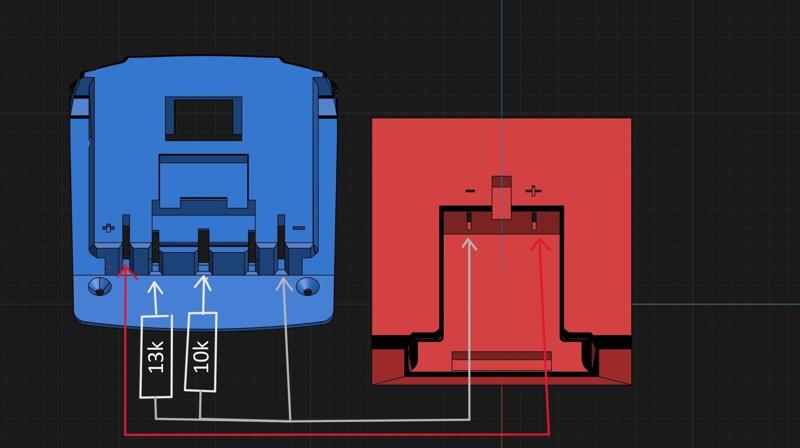Click the minus symbol on the blue model
The image size is (800, 448).
click(299, 228)
